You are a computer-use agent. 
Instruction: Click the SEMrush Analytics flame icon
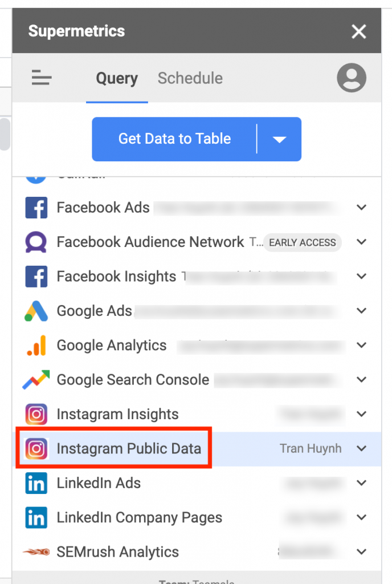tap(36, 552)
